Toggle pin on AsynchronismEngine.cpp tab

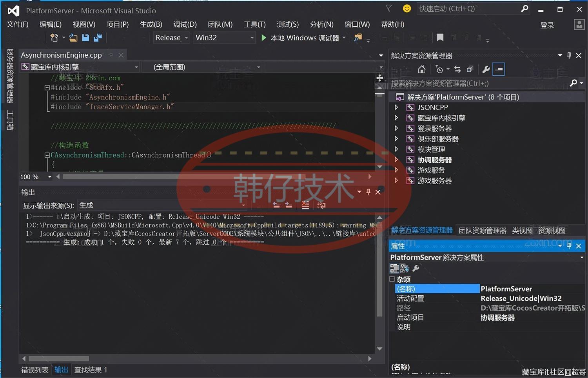pos(111,55)
